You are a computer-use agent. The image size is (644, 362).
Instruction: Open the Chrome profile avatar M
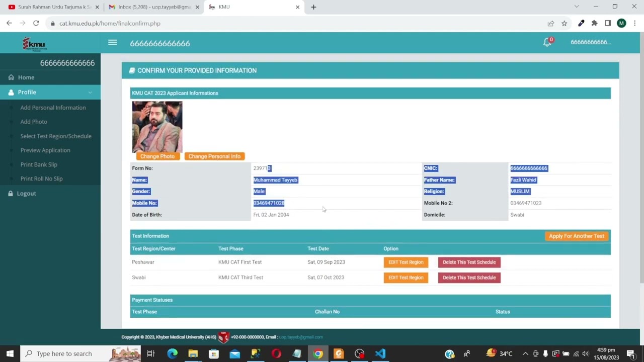click(x=621, y=23)
